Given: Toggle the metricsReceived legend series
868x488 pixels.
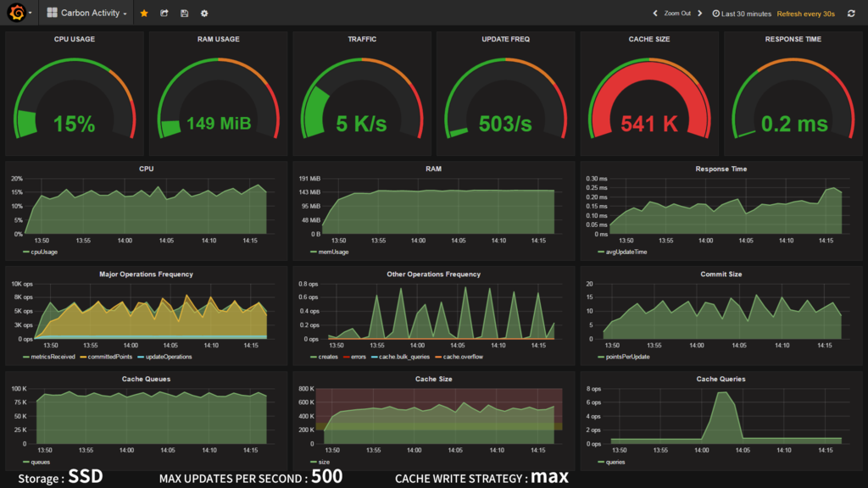Looking at the screenshot, I should tap(48, 357).
